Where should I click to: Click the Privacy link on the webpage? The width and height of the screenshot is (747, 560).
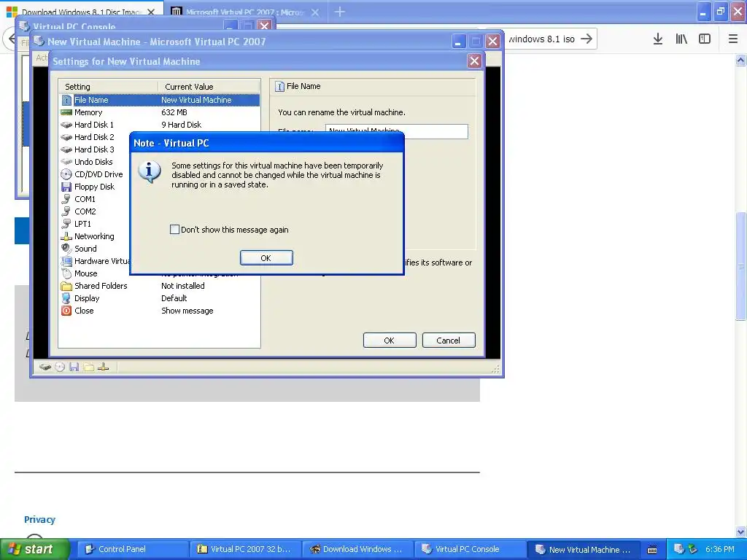[39, 519]
